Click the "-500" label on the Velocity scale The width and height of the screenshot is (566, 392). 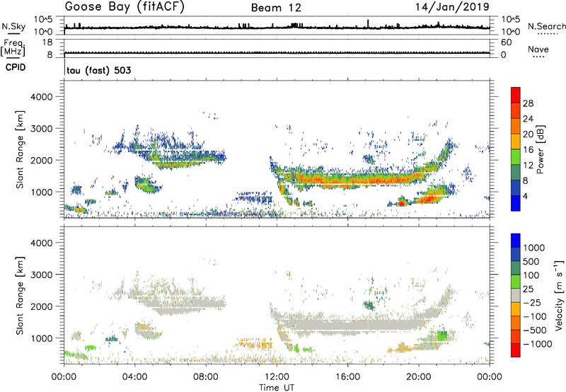pos(535,330)
